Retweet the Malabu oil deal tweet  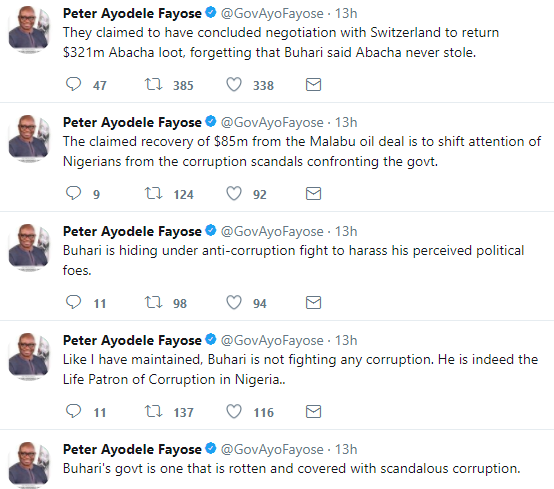click(x=153, y=194)
